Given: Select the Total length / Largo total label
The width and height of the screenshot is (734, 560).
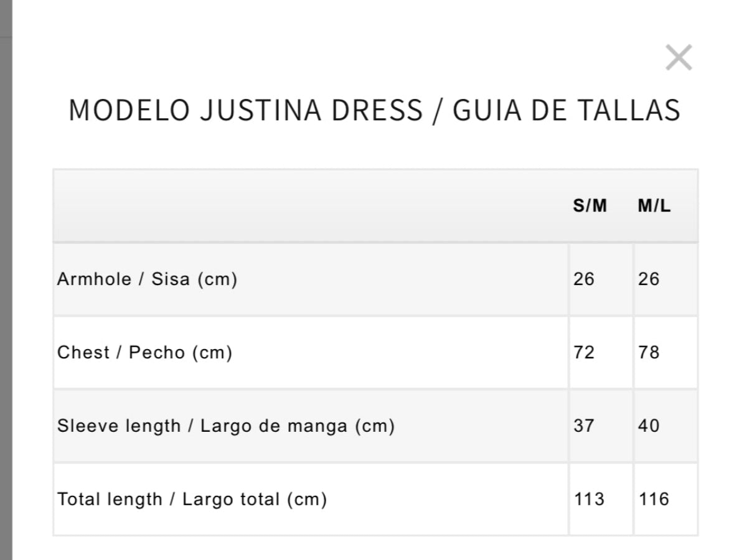Looking at the screenshot, I should (192, 499).
